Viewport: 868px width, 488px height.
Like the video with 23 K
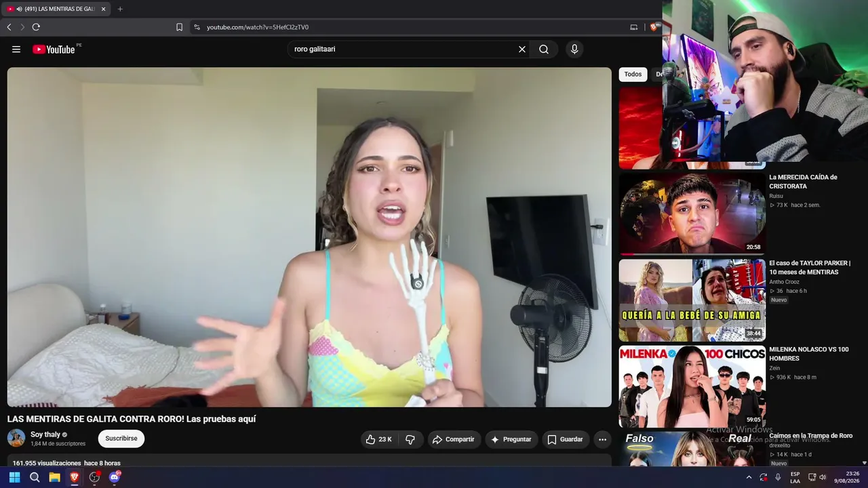[379, 439]
